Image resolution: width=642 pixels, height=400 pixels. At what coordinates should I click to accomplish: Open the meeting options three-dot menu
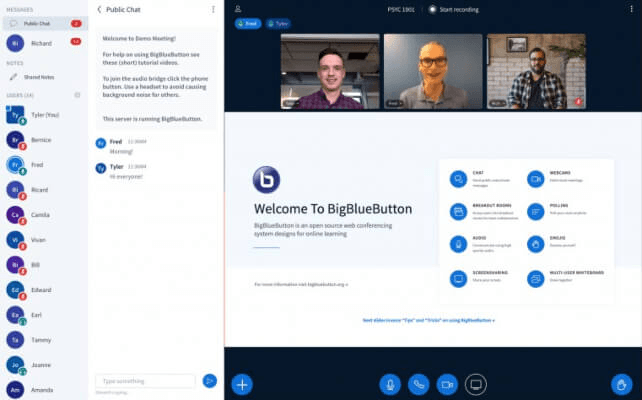pos(630,9)
